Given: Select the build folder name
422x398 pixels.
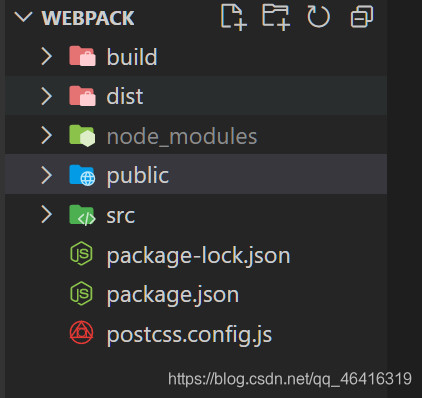Looking at the screenshot, I should click(132, 57).
